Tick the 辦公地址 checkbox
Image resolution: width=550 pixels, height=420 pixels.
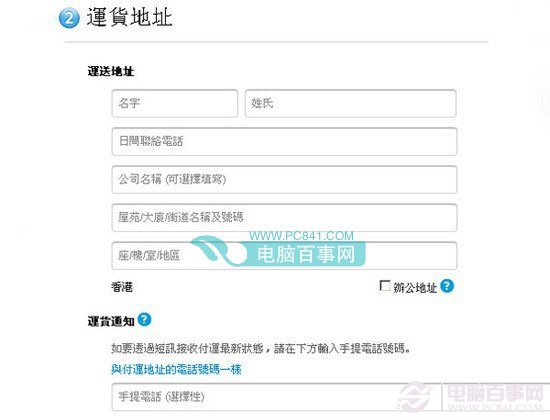point(385,286)
